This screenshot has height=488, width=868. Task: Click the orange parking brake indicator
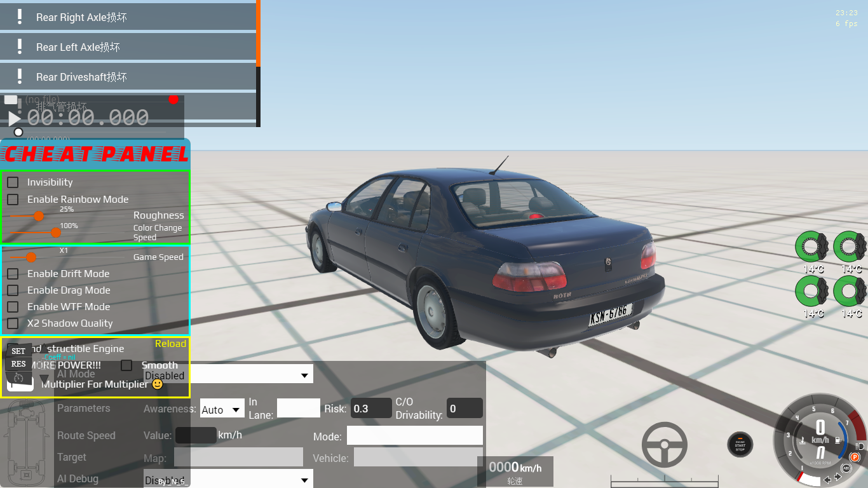coord(855,457)
